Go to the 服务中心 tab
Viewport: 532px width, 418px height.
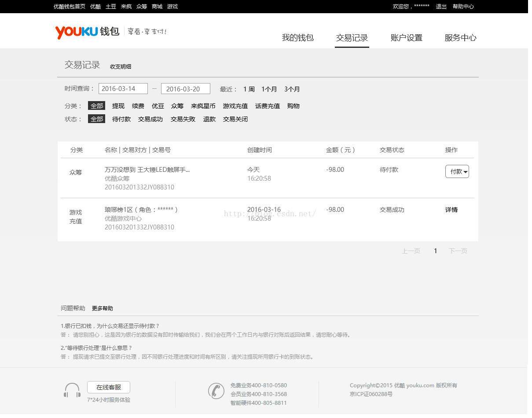pyautogui.click(x=461, y=38)
